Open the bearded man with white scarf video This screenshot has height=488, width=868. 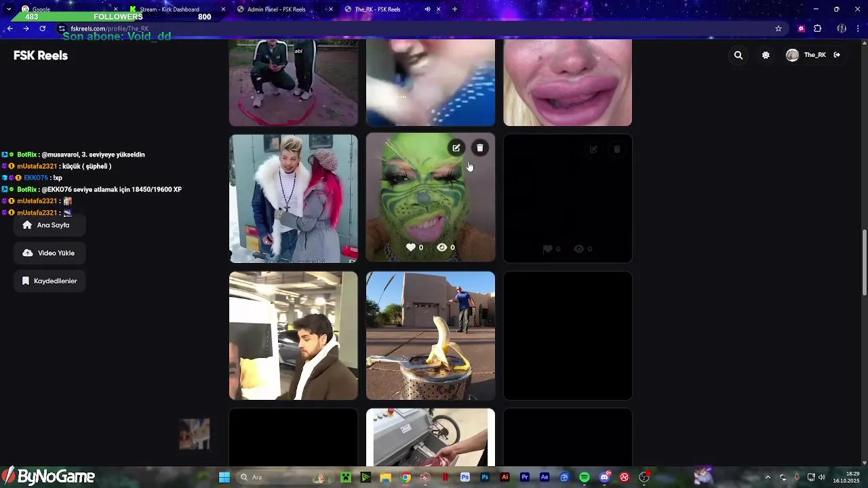293,335
